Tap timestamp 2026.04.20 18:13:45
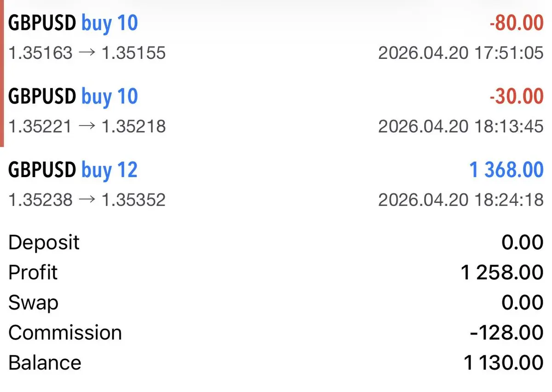552x392 pixels. coord(460,127)
